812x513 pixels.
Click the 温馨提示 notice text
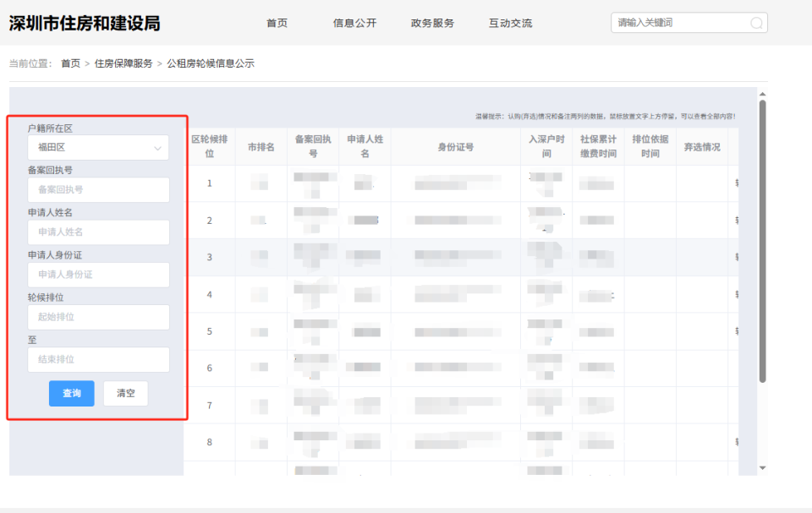tap(605, 117)
